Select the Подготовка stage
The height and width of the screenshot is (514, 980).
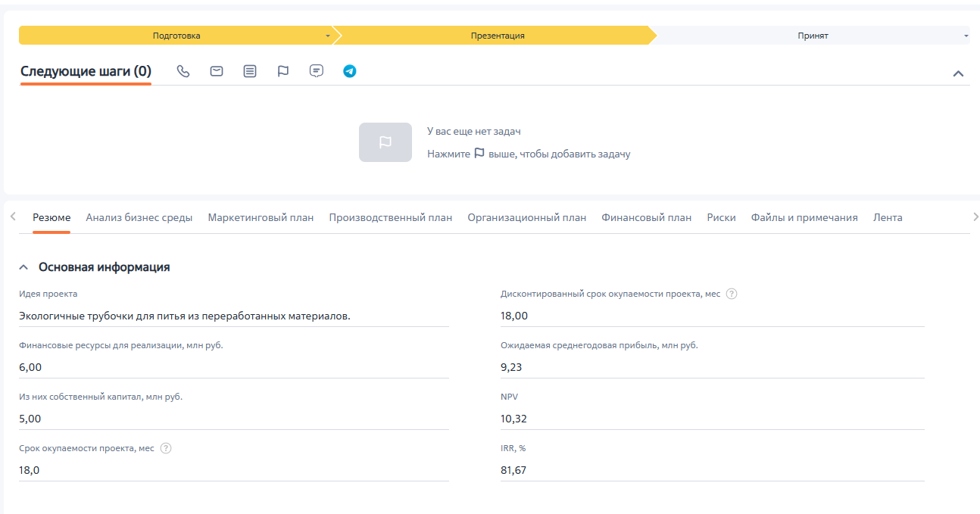(176, 36)
